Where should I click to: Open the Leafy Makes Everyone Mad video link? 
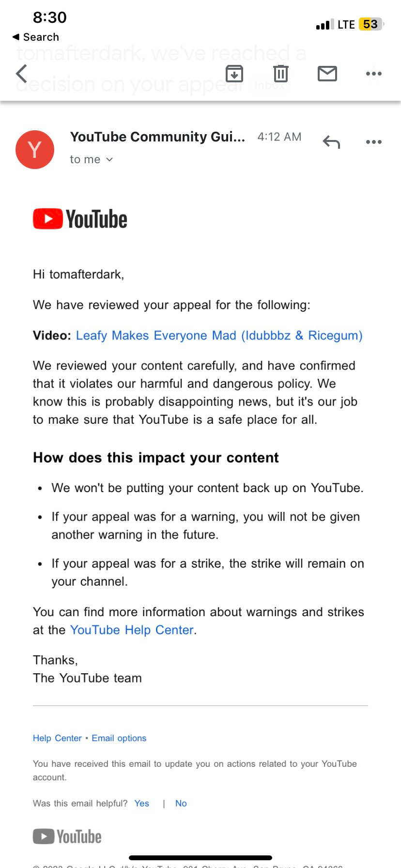tap(219, 335)
